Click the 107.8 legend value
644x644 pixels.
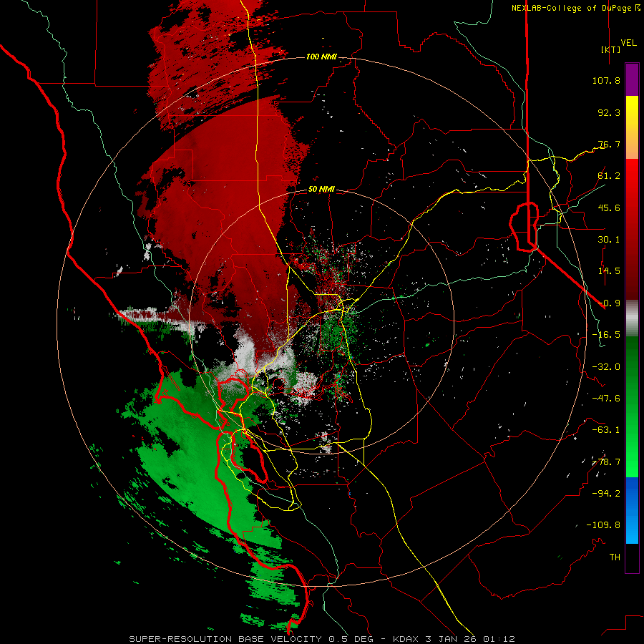(x=606, y=80)
